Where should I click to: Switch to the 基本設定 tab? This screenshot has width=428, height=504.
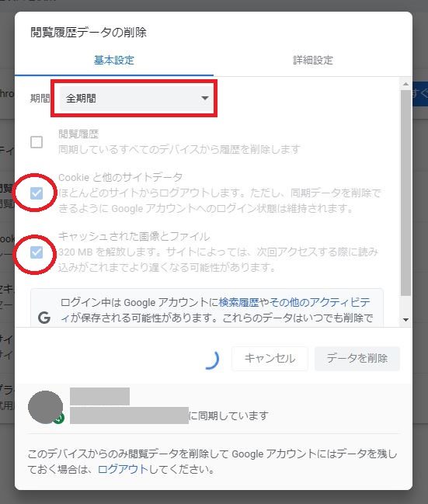pyautogui.click(x=114, y=60)
